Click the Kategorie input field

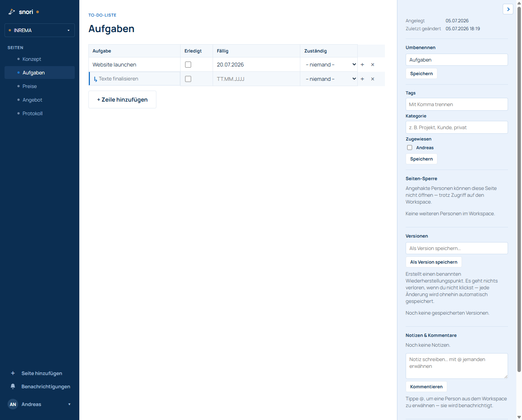tap(457, 127)
